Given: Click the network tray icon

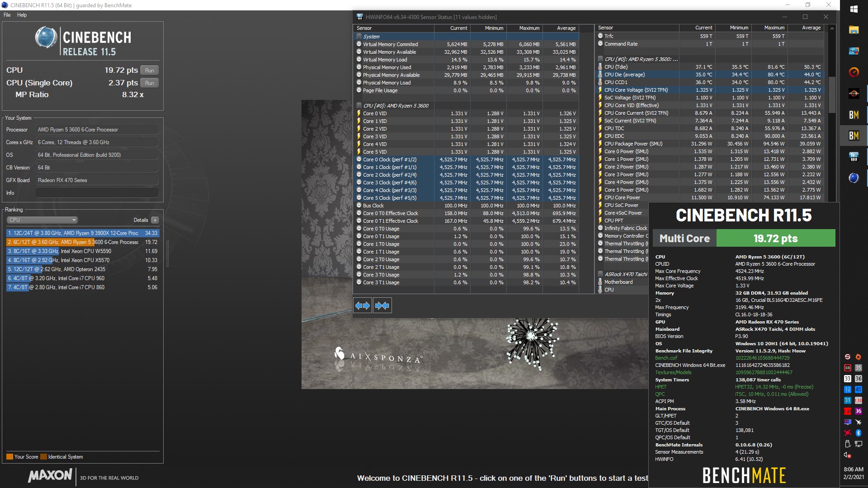Looking at the screenshot, I should click(858, 444).
